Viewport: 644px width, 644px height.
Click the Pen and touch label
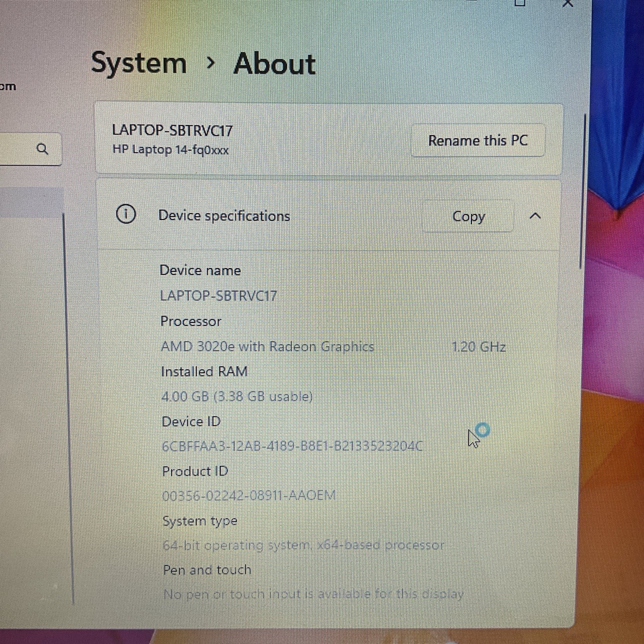click(207, 570)
